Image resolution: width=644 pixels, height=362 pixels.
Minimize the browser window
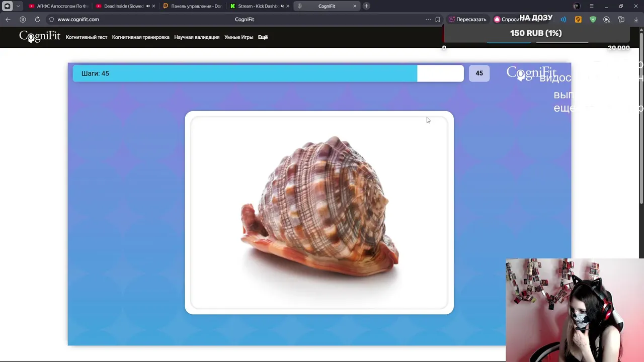606,6
